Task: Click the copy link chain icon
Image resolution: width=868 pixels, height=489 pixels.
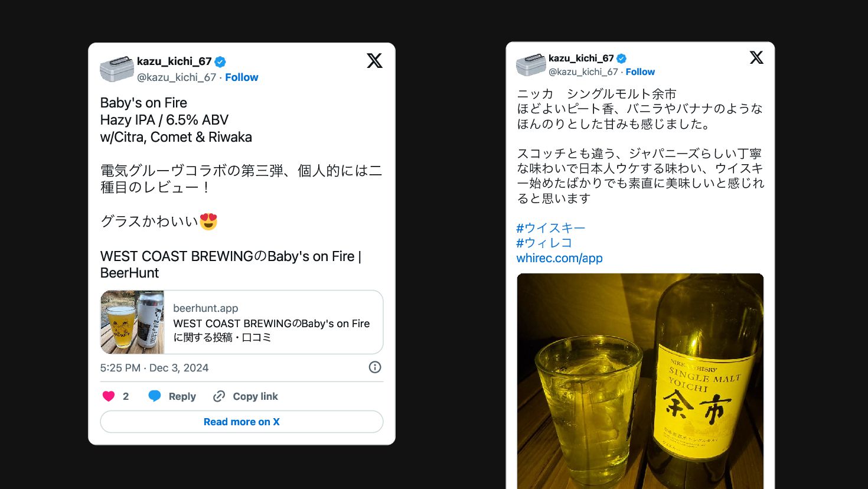Action: [219, 396]
